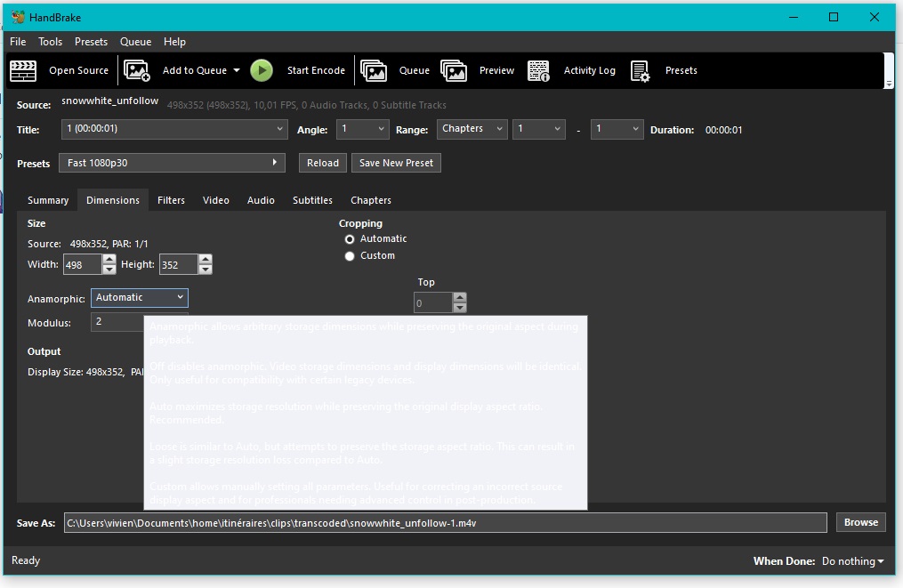This screenshot has height=588, width=903.
Task: Click the Queue images icon
Action: [x=373, y=71]
